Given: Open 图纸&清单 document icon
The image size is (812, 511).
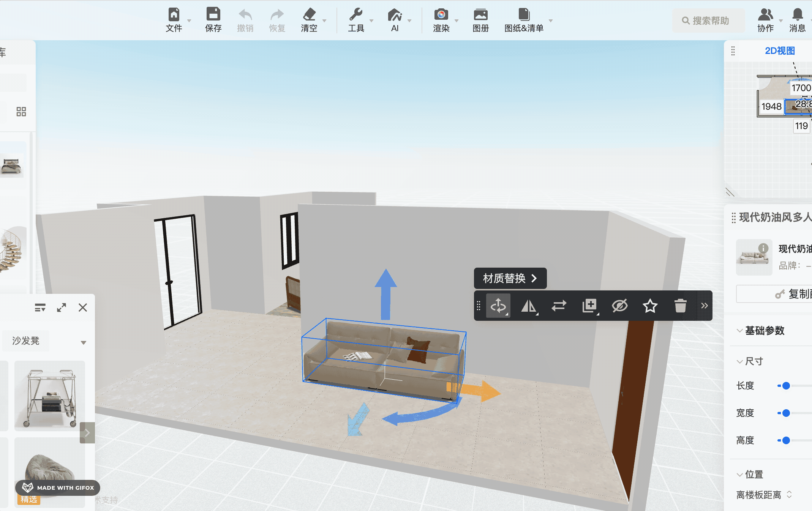Looking at the screenshot, I should click(524, 14).
